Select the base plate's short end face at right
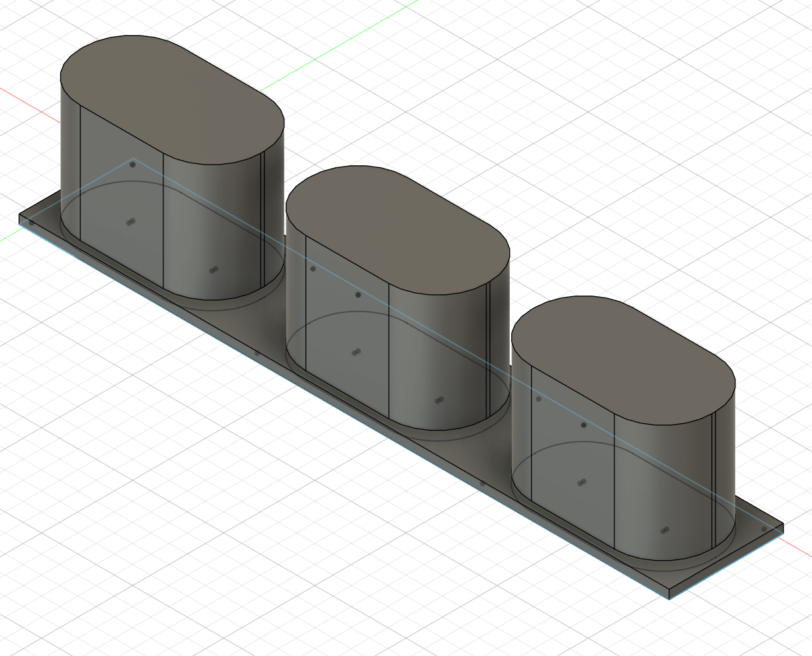 pos(726,561)
